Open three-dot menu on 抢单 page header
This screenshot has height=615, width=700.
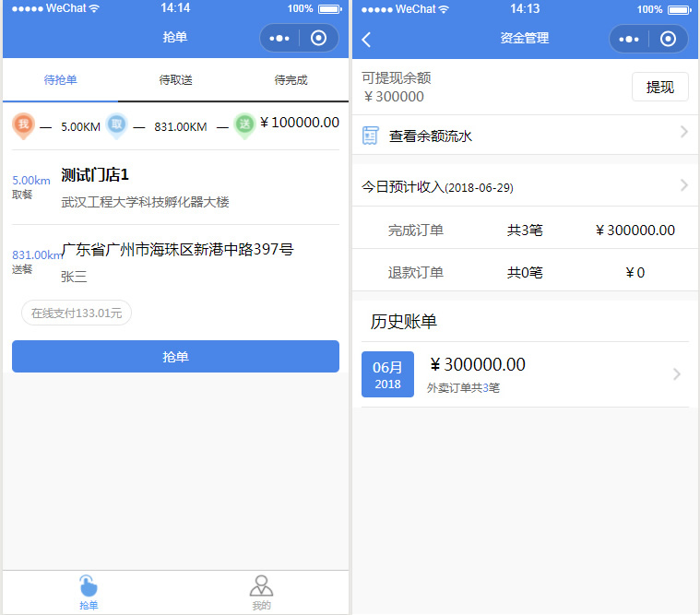pos(279,39)
